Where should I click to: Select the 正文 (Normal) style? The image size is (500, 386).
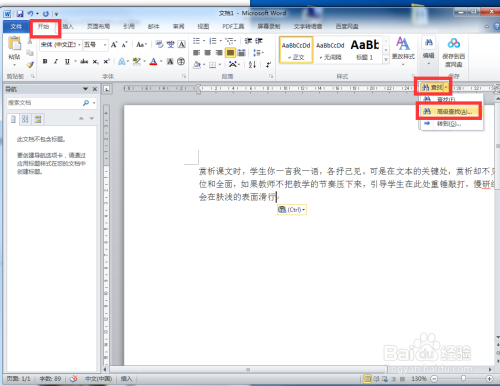pos(296,50)
